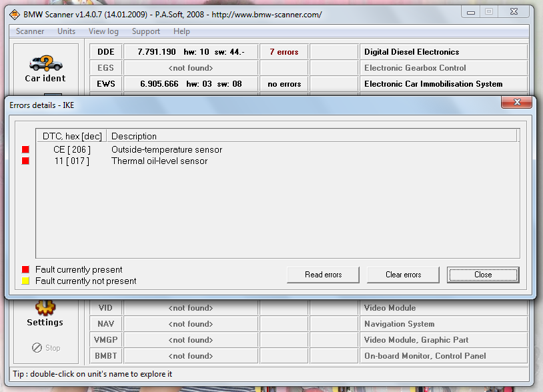The height and width of the screenshot is (392, 543).
Task: Click the VID unit name cell
Action: pos(106,307)
